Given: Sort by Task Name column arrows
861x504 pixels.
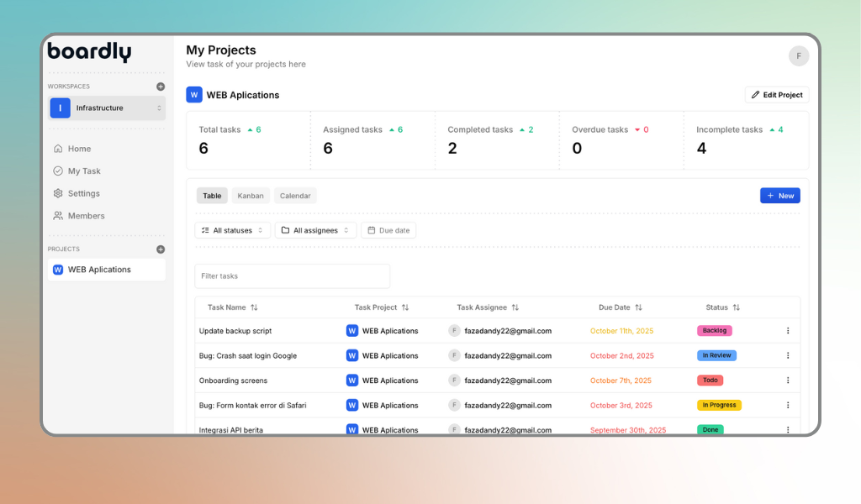Looking at the screenshot, I should click(254, 307).
